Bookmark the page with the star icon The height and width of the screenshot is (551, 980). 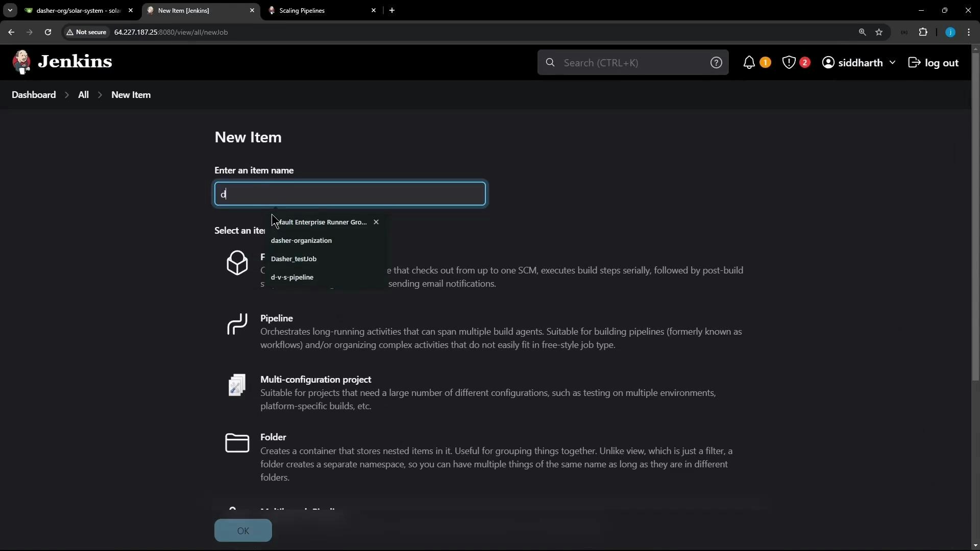879,32
